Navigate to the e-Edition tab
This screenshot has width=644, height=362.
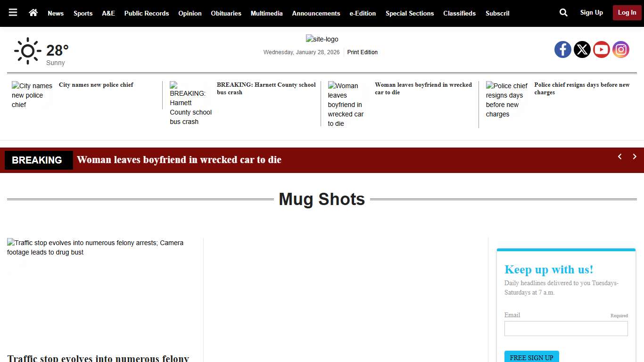click(363, 13)
